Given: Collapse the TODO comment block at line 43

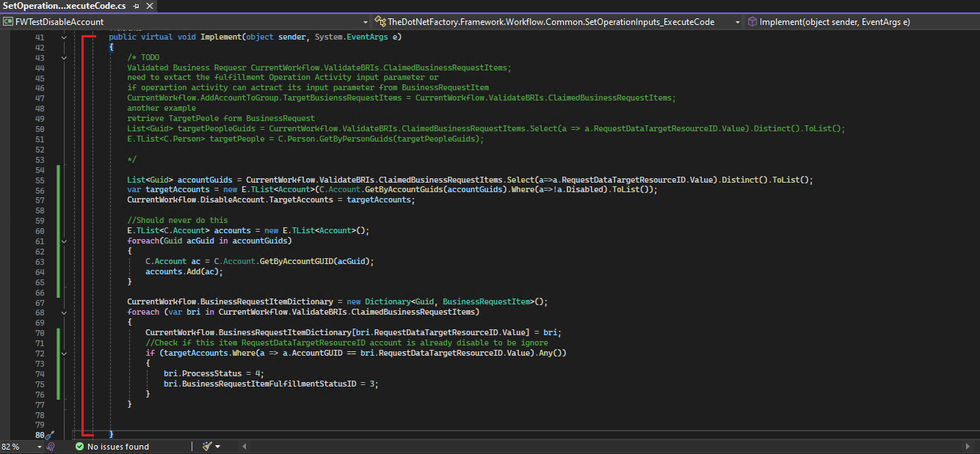Looking at the screenshot, I should (65, 57).
